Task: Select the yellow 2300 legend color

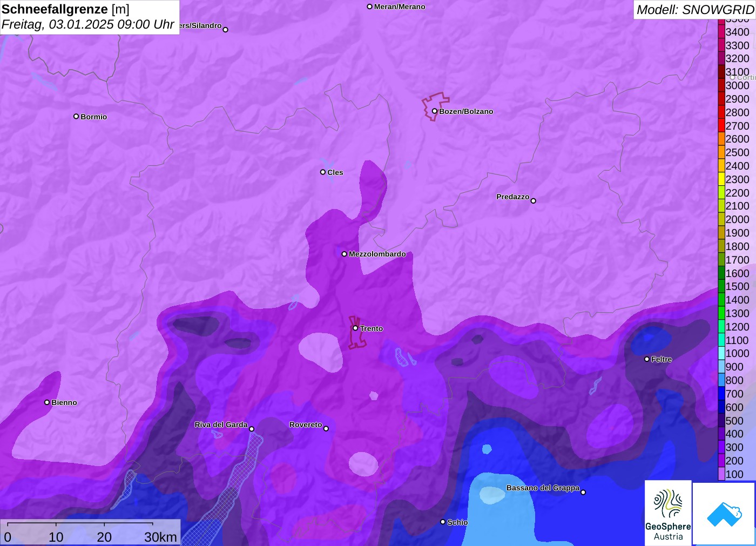Action: 721,179
